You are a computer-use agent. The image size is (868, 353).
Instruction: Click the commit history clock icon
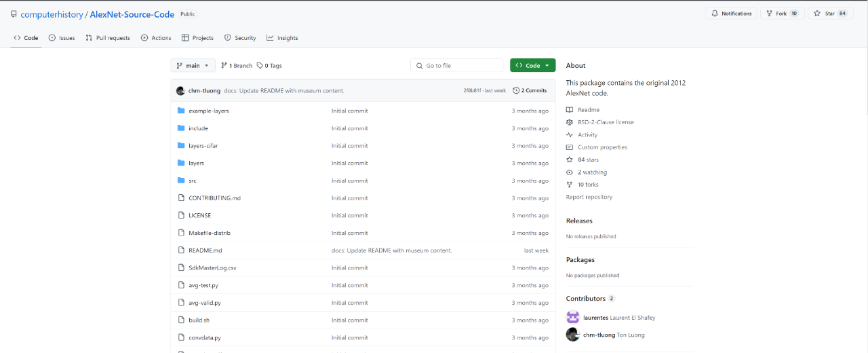coord(516,90)
